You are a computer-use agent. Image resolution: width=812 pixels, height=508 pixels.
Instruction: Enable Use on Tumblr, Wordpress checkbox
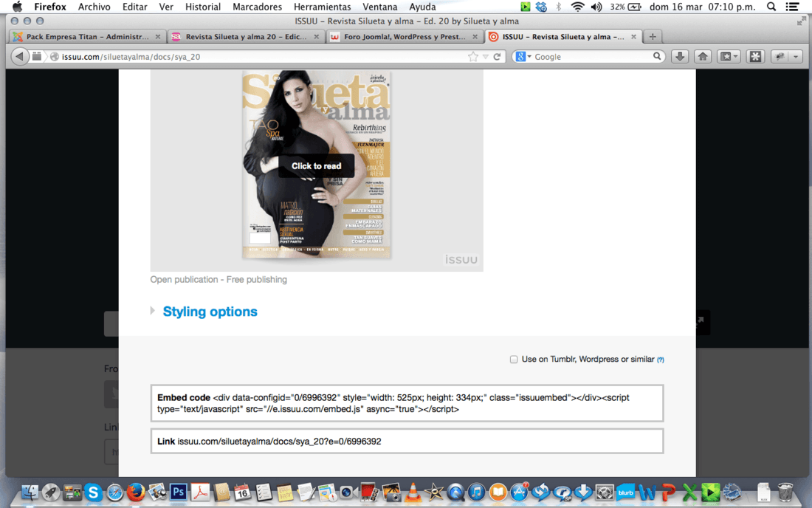(514, 360)
